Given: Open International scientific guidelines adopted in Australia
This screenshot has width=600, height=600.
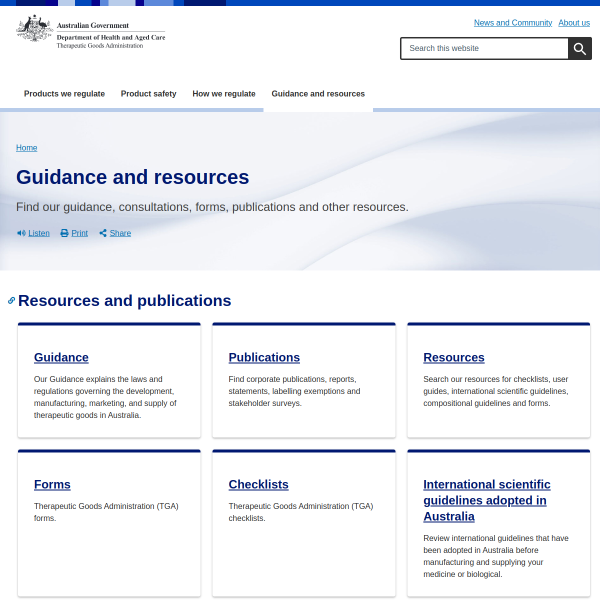Looking at the screenshot, I should 487,501.
